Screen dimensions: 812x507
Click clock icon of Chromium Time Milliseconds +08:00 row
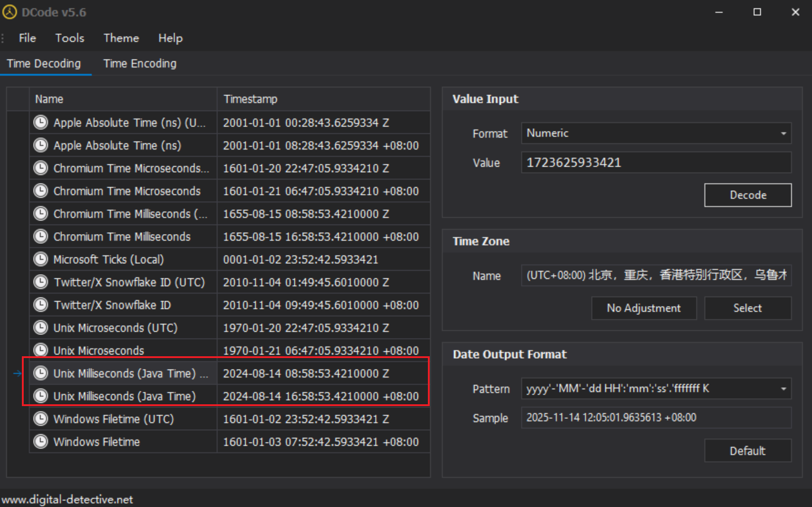click(x=41, y=236)
